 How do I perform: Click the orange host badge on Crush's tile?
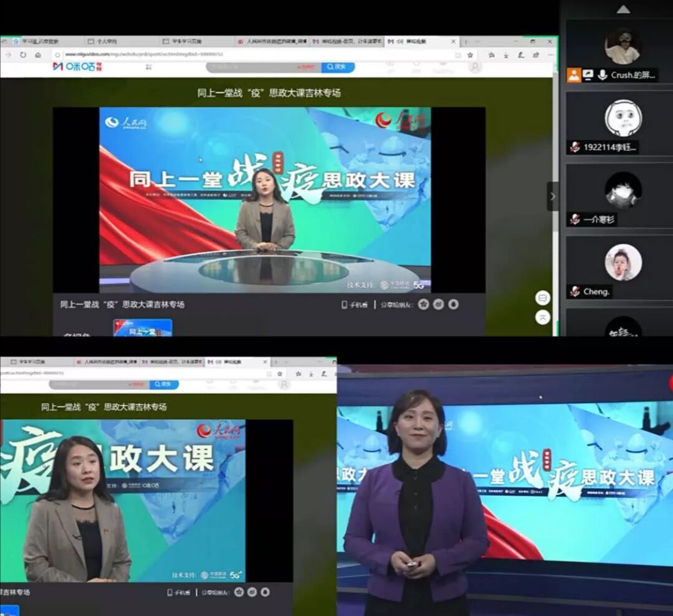[x=574, y=75]
